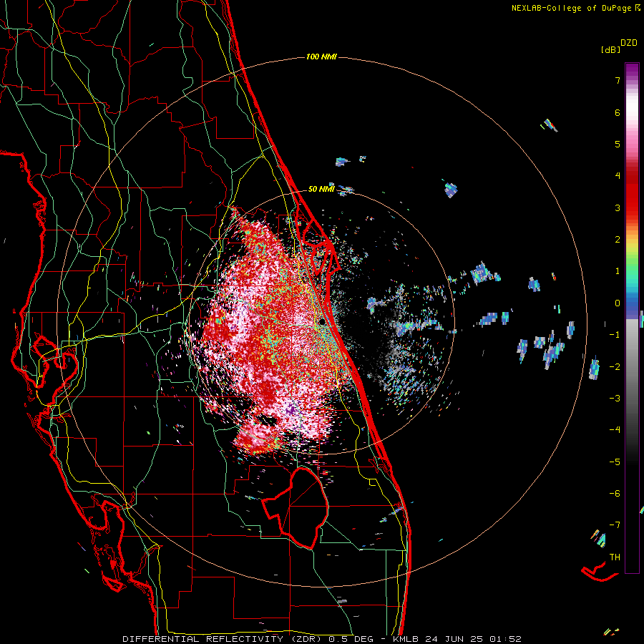Select the positive 4 scale value

point(618,176)
